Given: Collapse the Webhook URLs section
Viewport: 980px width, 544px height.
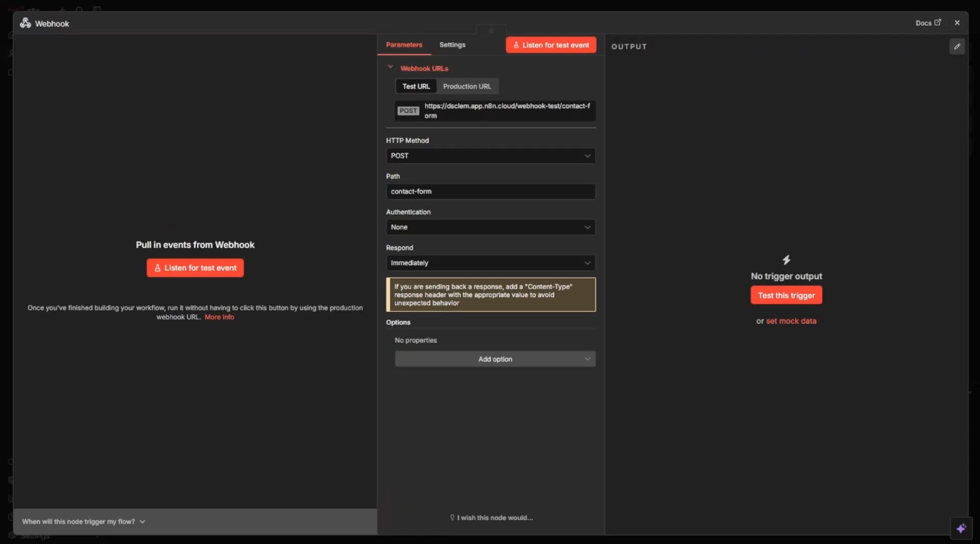Looking at the screenshot, I should (391, 68).
